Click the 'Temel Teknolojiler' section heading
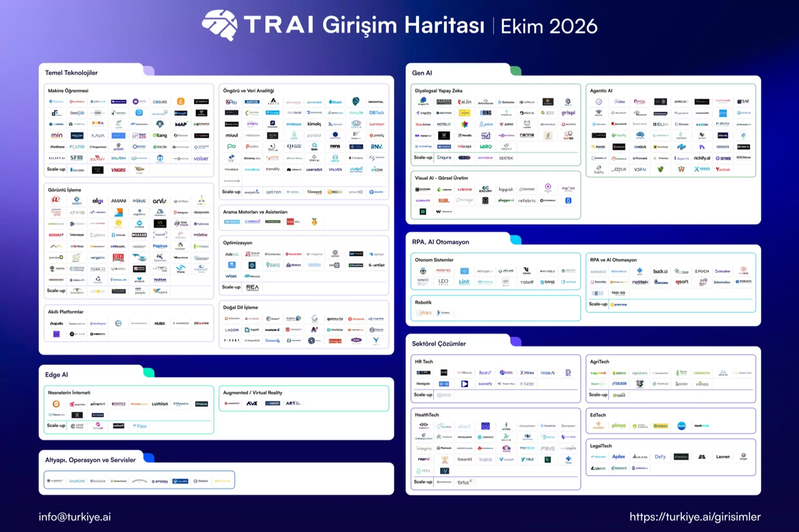This screenshot has height=532, width=799. (x=71, y=72)
